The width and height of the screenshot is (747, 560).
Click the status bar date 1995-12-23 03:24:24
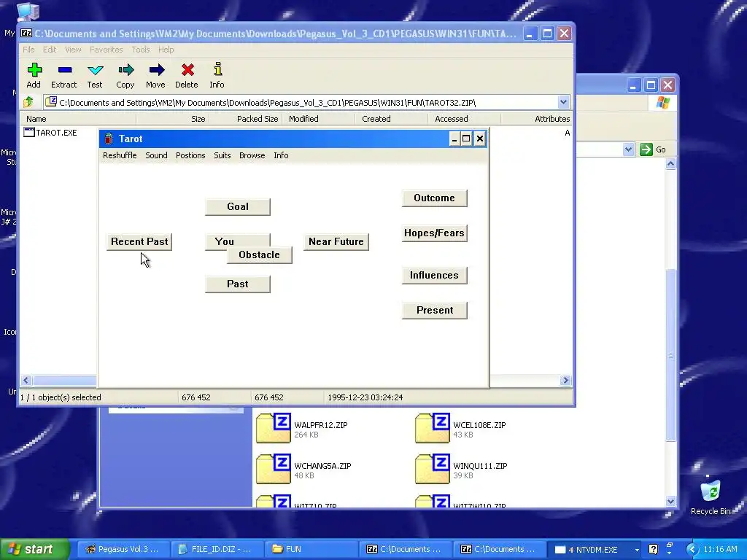point(365,397)
